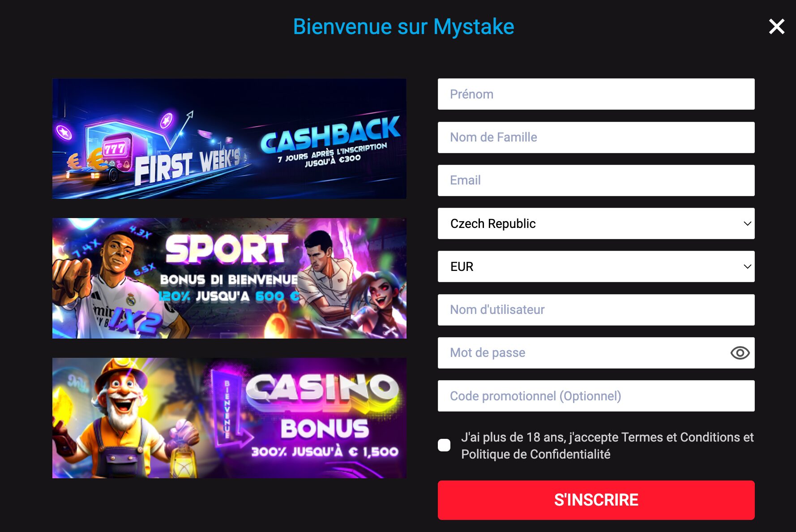
Task: Open the Politique de Confidentialité link
Action: pos(536,454)
